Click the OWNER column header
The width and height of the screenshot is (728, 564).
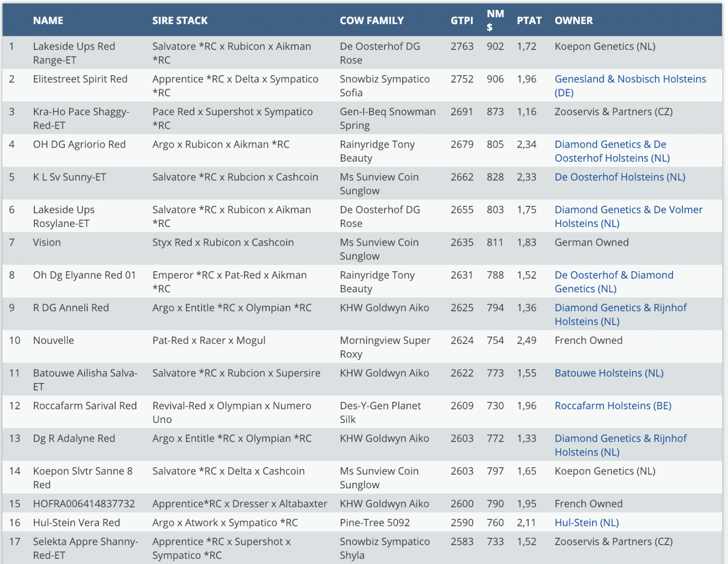[573, 21]
